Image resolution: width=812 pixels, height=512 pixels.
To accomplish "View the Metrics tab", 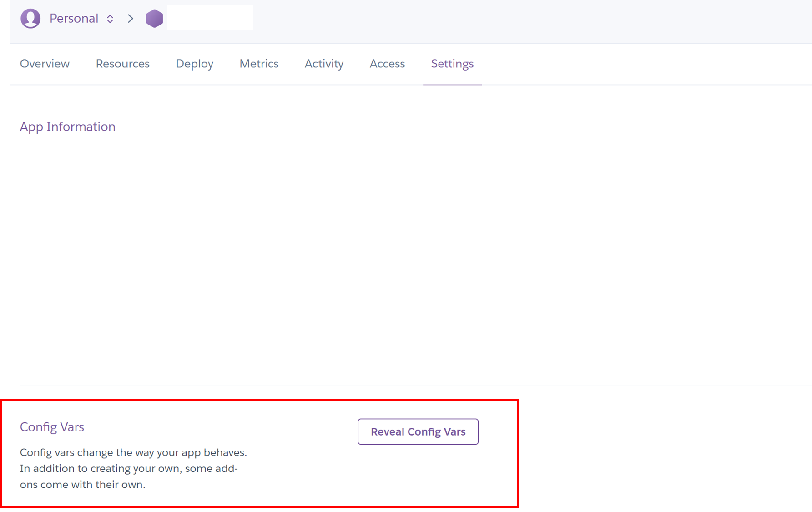I will tap(259, 64).
